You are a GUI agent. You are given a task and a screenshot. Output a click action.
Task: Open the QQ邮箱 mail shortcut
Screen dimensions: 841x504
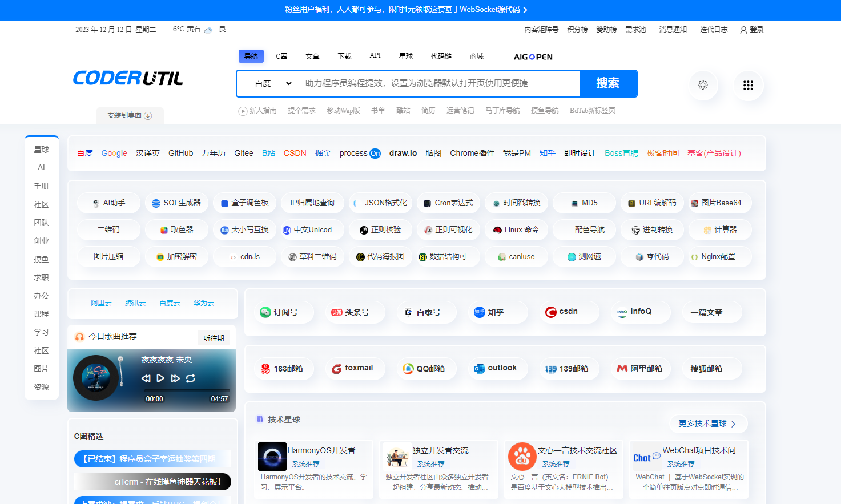point(427,369)
